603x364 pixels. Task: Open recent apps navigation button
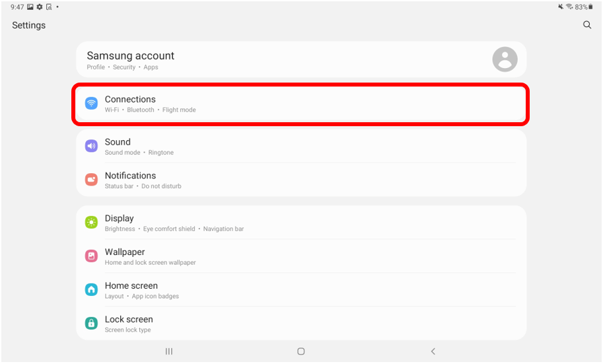169,351
